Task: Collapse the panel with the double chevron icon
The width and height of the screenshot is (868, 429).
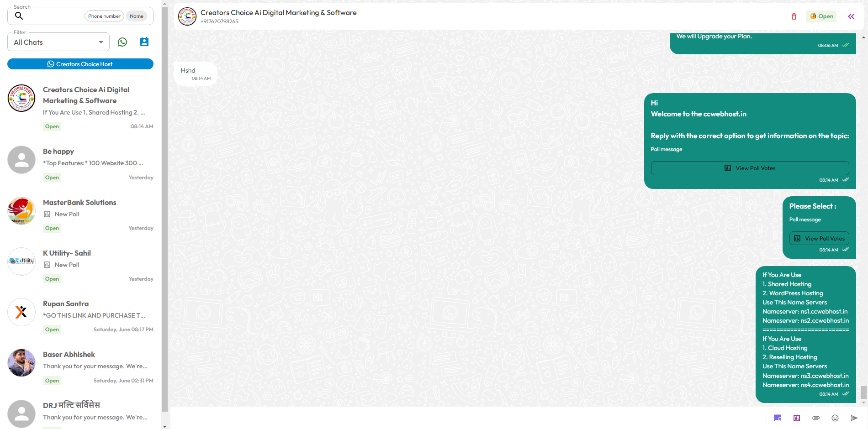Action: 851,16
